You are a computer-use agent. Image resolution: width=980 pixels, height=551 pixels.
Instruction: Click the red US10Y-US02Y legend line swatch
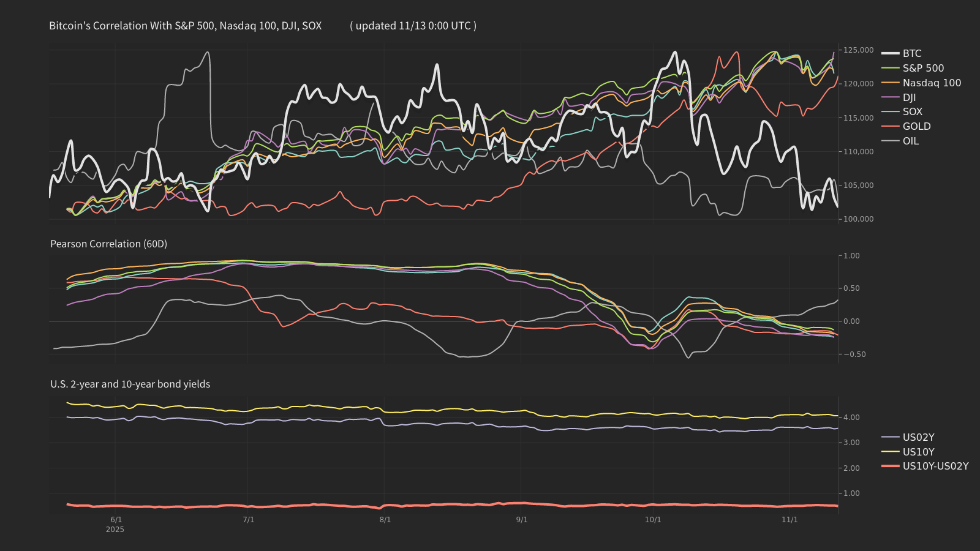click(x=891, y=466)
